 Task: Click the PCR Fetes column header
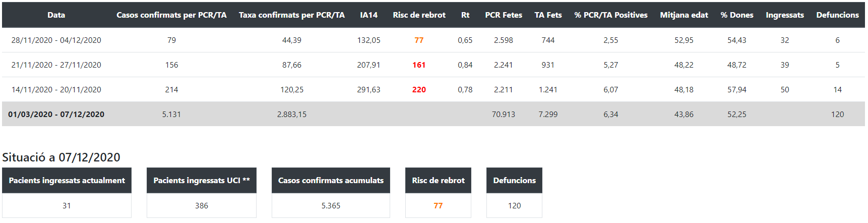click(503, 15)
